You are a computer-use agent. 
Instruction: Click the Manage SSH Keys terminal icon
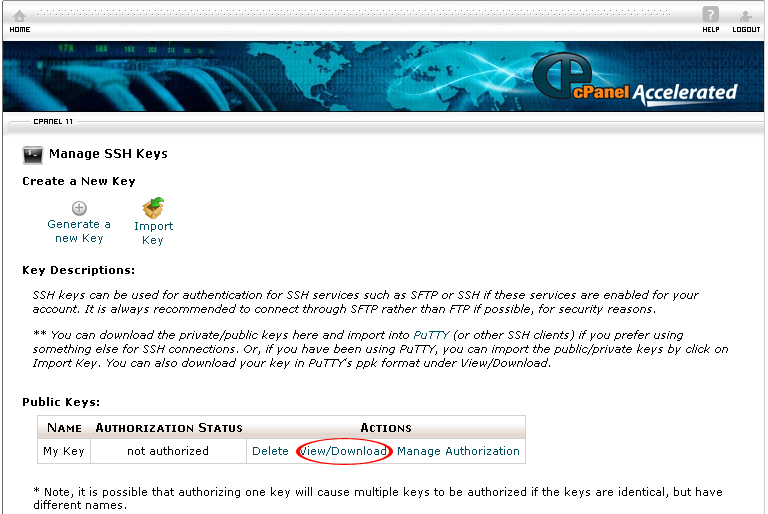coord(33,155)
